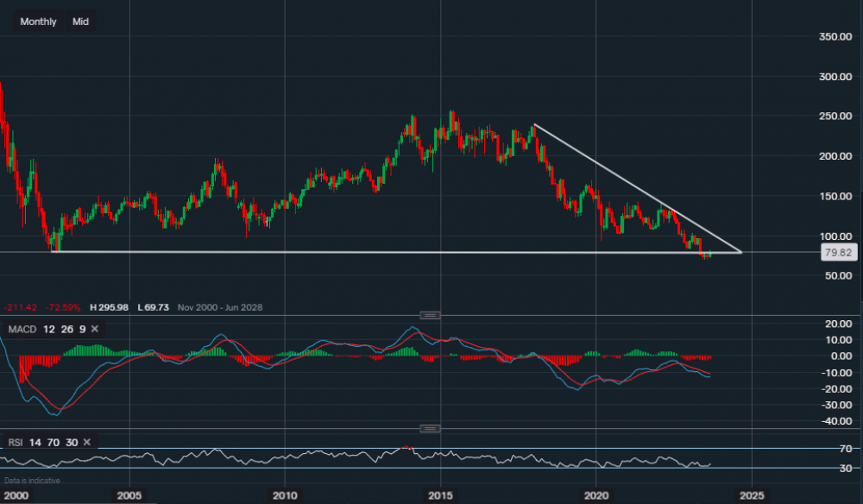This screenshot has height=504, width=863.
Task: Click the date range Nov 2000 - Jun 2028
Action: tap(219, 307)
